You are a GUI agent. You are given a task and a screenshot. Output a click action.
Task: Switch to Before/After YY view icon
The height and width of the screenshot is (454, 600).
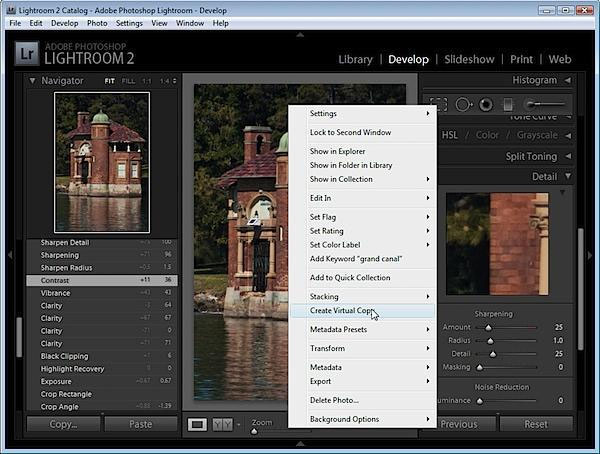222,424
